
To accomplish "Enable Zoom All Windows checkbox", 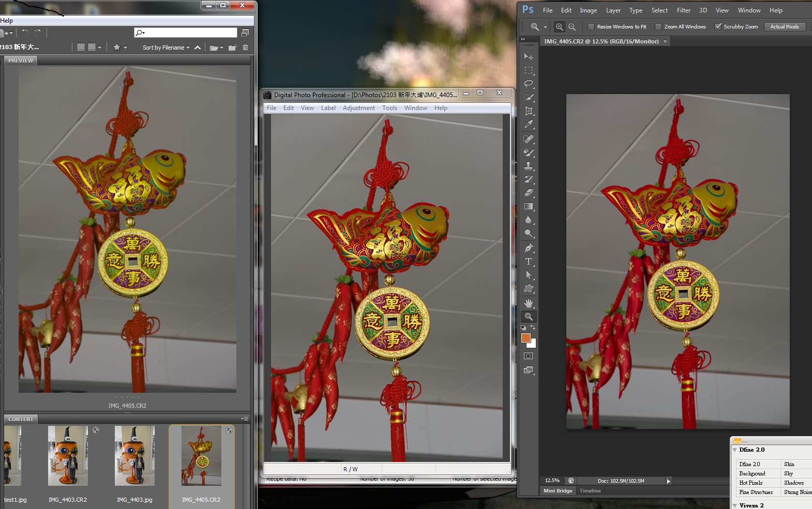I will pyautogui.click(x=658, y=27).
